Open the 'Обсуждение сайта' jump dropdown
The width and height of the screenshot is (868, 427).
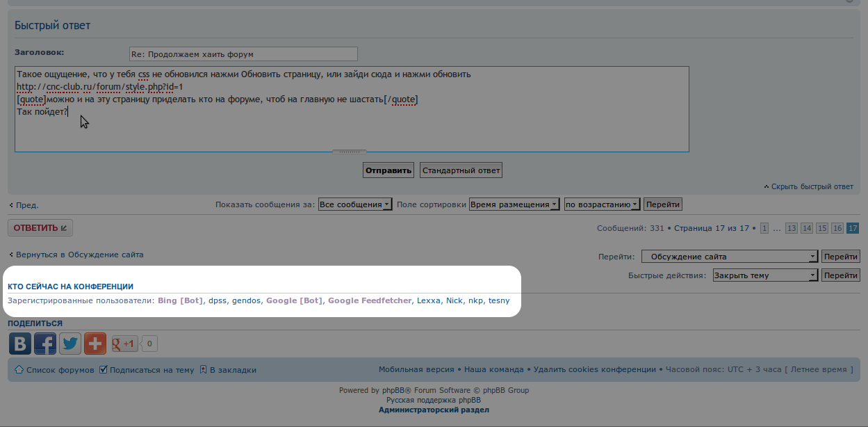[x=730, y=257]
